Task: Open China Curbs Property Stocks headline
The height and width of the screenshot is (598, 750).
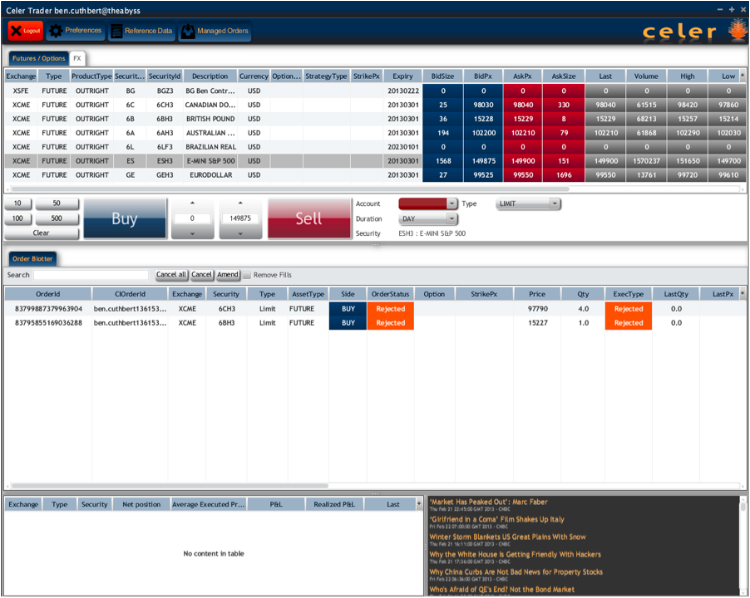Action: click(516, 572)
